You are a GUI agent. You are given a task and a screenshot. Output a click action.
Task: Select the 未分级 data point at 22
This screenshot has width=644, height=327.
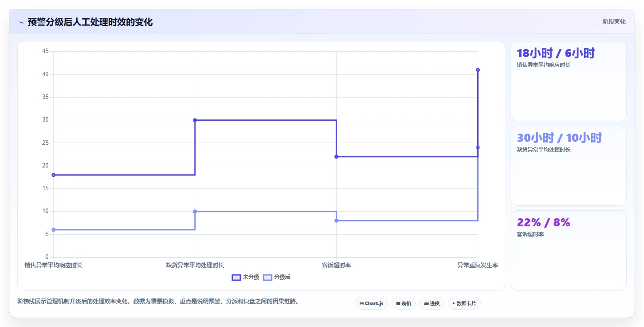pos(336,157)
